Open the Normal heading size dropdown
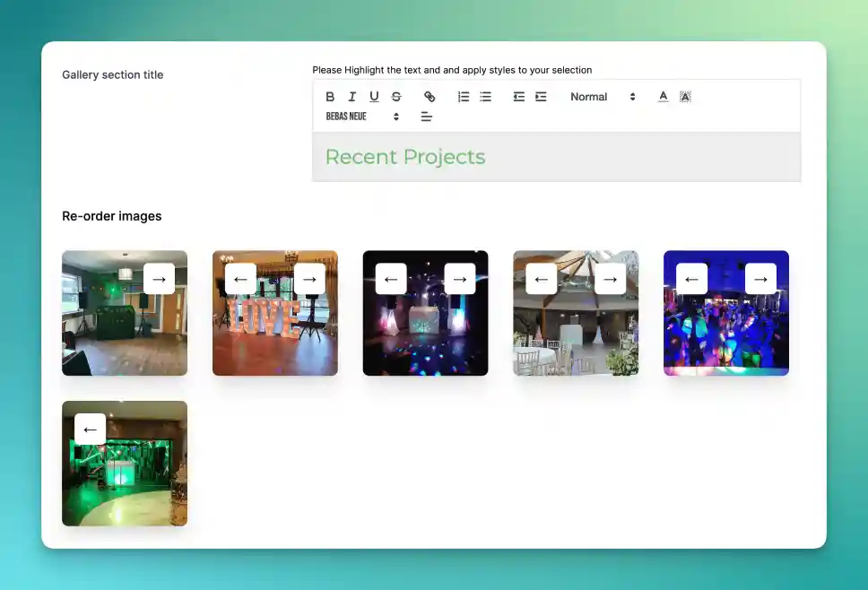The image size is (868, 590). [x=603, y=97]
